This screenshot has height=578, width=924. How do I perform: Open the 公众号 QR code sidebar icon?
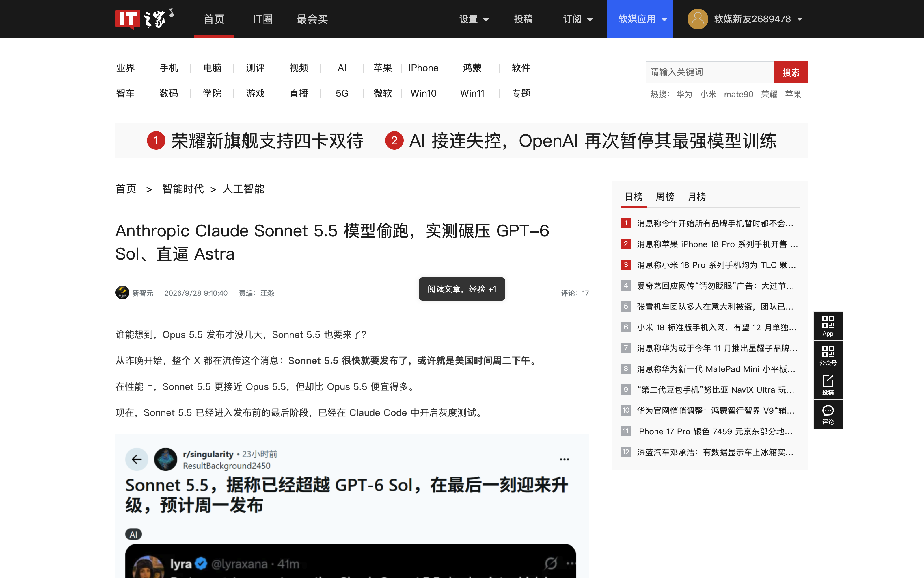point(828,355)
